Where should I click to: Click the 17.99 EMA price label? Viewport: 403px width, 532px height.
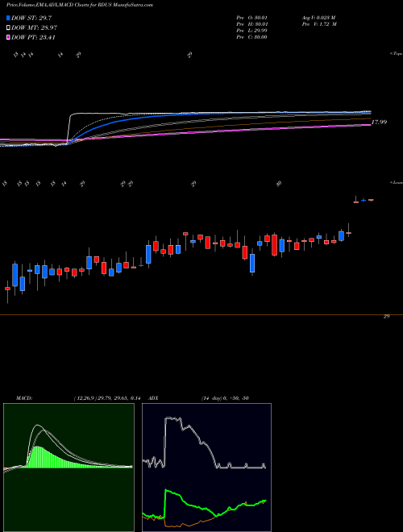coord(380,123)
